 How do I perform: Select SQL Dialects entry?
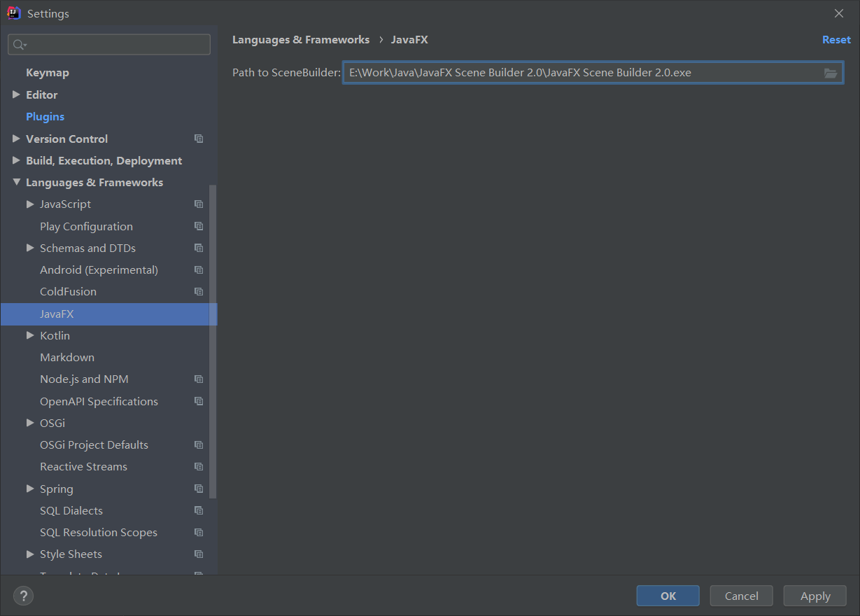pos(71,510)
